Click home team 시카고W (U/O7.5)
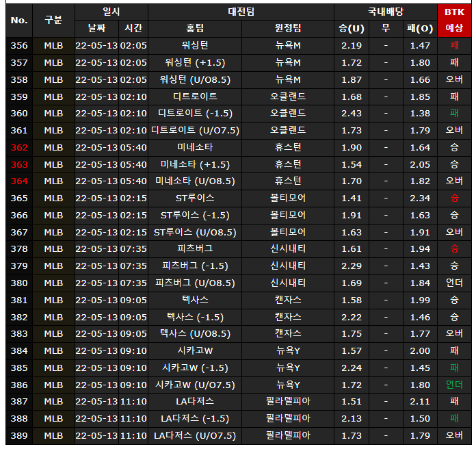The width and height of the screenshot is (476, 449). point(195,385)
